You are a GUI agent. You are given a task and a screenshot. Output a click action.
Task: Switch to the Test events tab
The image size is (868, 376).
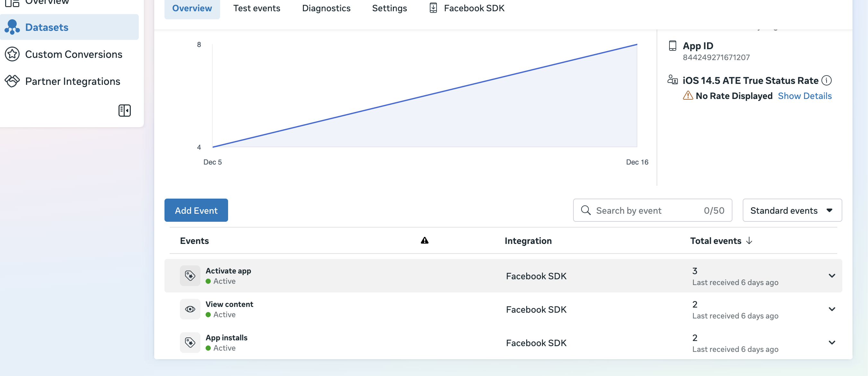[256, 8]
